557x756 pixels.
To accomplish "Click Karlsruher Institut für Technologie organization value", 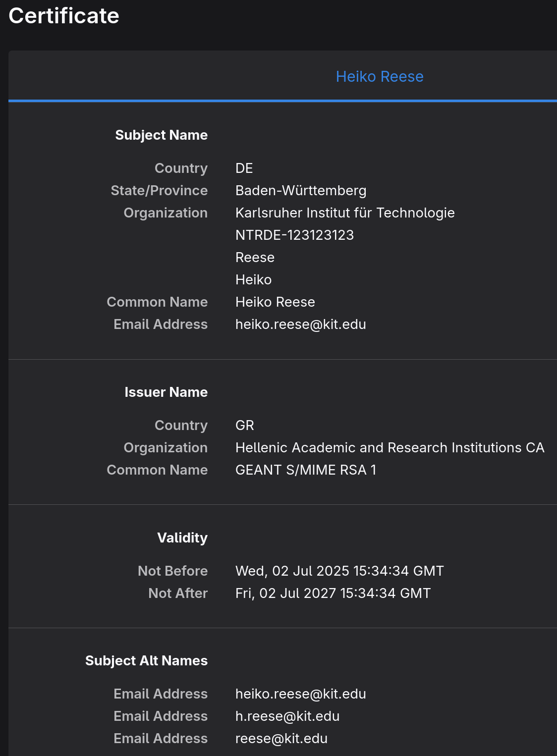I will click(x=345, y=213).
